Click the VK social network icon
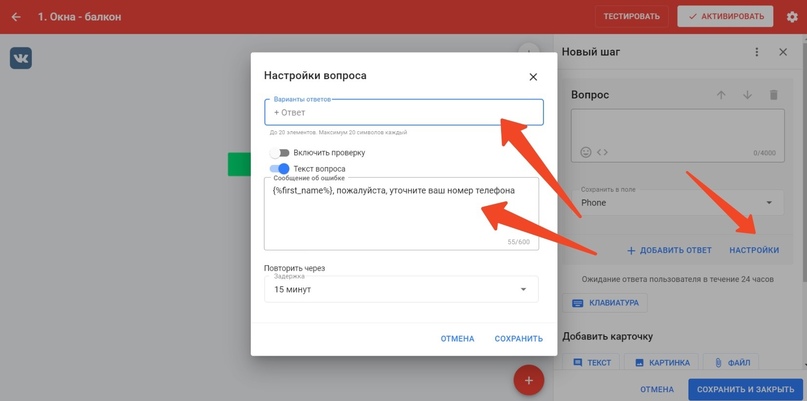The image size is (807, 401). [21, 59]
